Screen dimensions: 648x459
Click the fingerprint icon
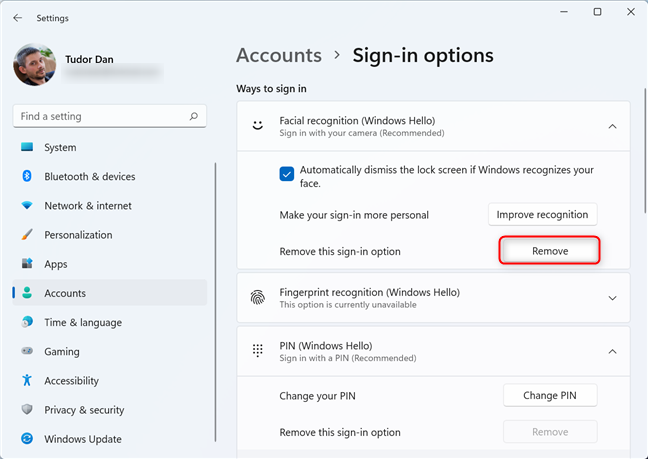pos(258,297)
